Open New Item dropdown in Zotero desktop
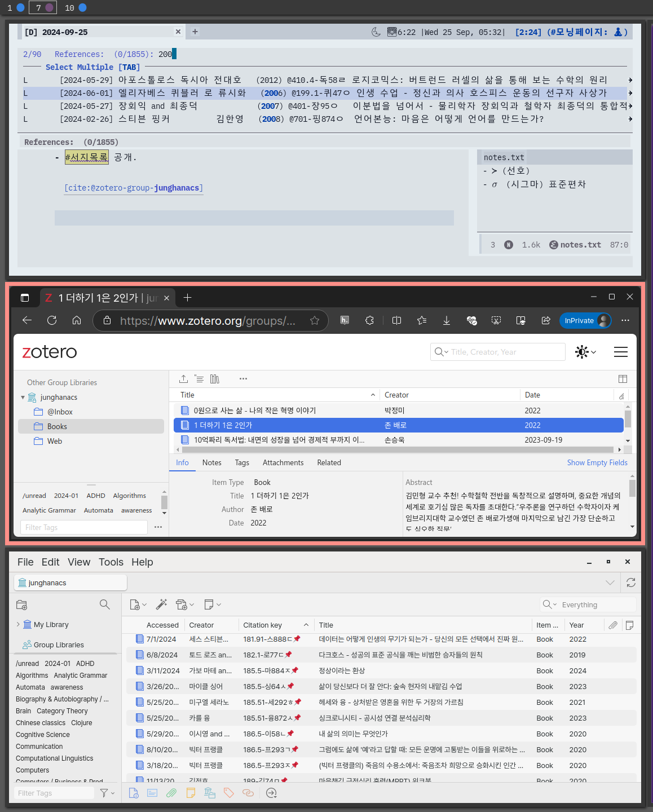This screenshot has width=653, height=812. (138, 604)
